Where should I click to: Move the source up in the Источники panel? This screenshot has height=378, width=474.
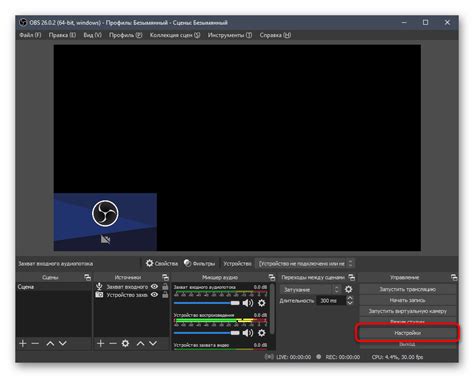(x=140, y=343)
